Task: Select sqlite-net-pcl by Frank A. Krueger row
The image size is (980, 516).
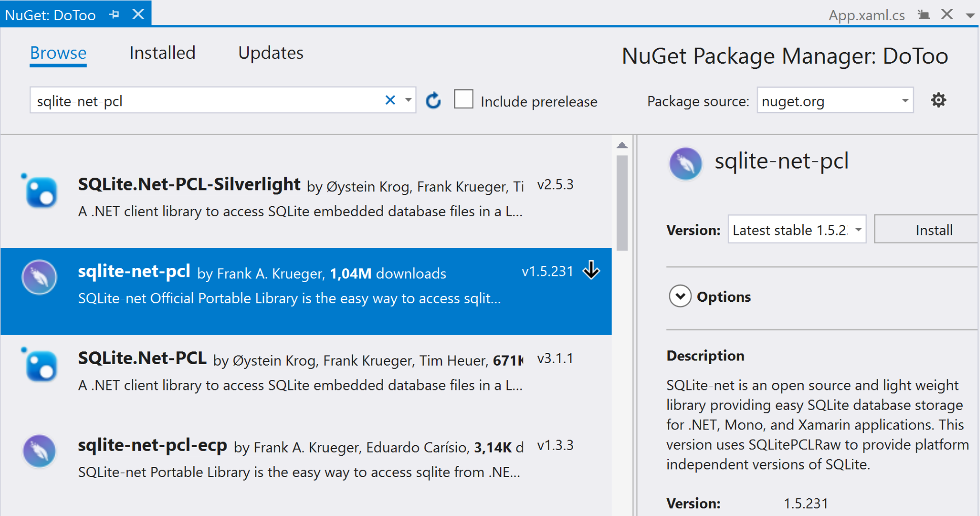Action: [x=306, y=291]
